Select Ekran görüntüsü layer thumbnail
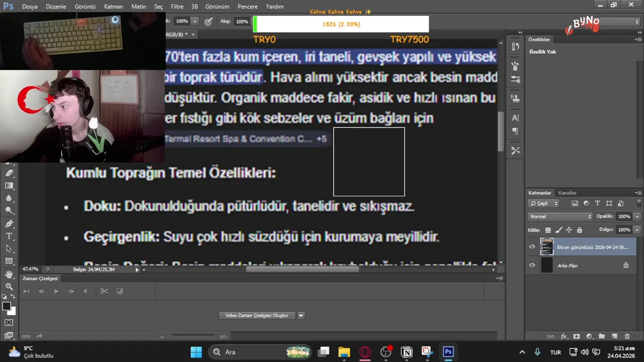This screenshot has width=644, height=362. point(547,247)
